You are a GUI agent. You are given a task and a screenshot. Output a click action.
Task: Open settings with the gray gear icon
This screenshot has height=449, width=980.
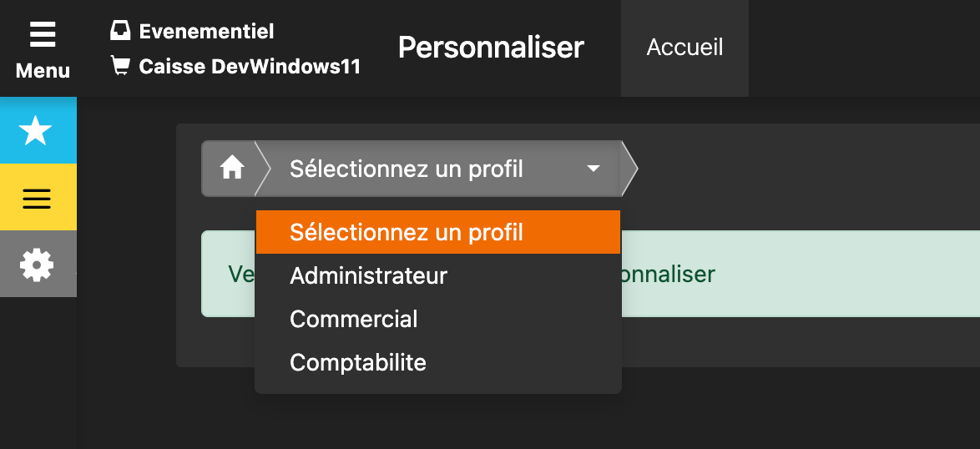point(38,264)
